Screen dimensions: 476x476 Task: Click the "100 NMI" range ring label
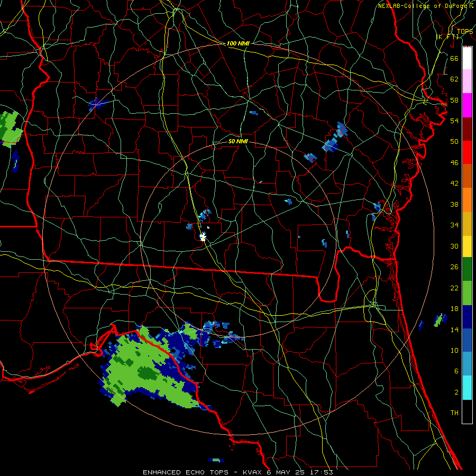pos(238,43)
